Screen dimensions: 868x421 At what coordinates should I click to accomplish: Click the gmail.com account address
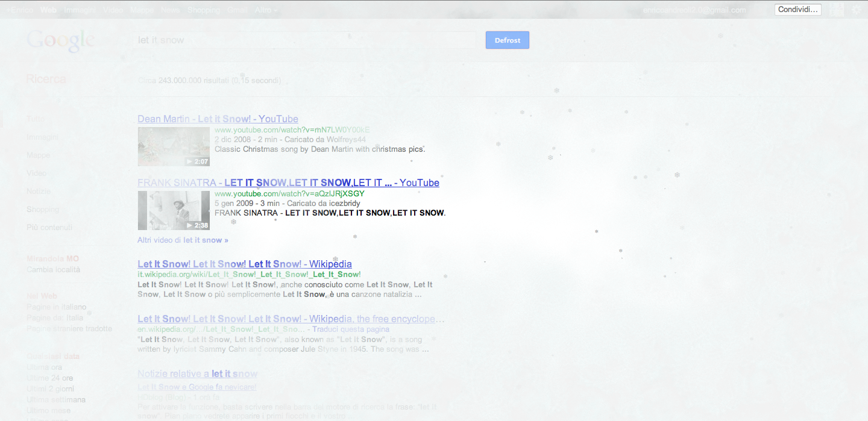point(694,10)
